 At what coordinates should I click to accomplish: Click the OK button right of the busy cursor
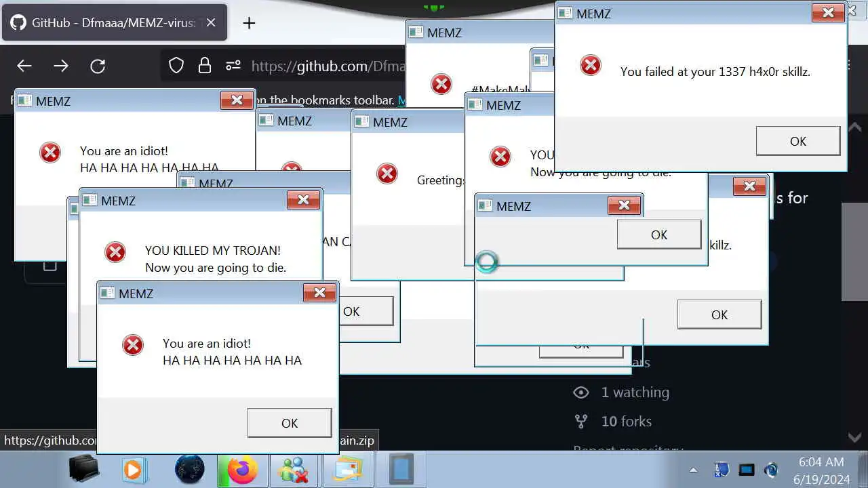tap(659, 235)
